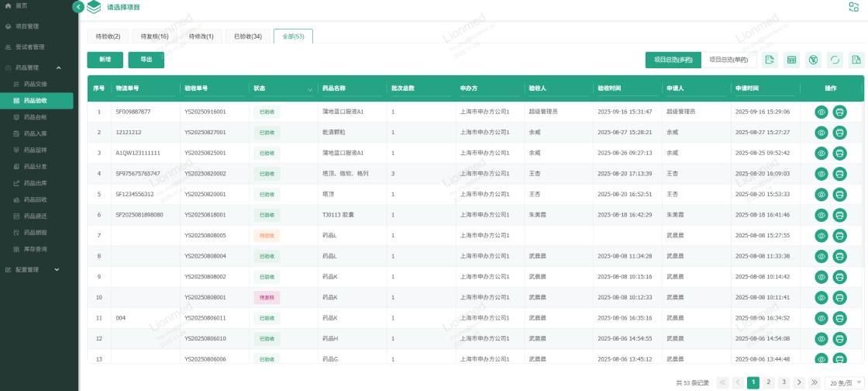This screenshot has width=868, height=391.
Task: Open the 20 条/页 page size dropdown
Action: point(844,382)
